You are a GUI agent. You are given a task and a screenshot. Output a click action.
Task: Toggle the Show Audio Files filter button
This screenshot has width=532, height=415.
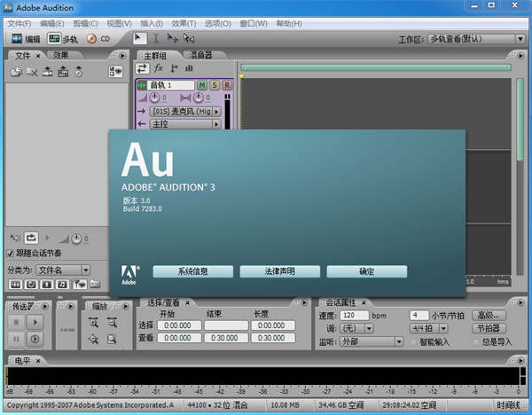15,285
